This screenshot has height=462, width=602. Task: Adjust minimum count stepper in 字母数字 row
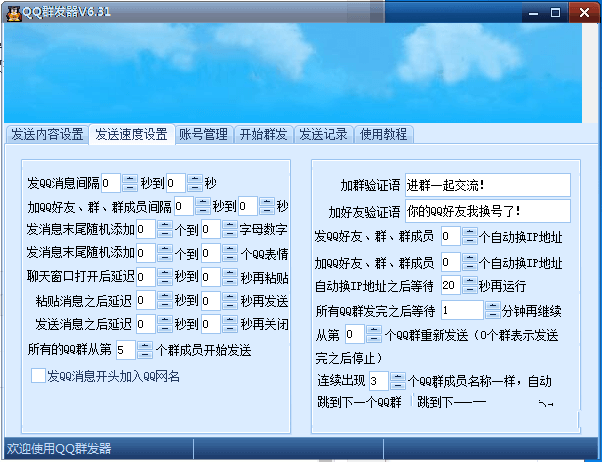coord(165,229)
